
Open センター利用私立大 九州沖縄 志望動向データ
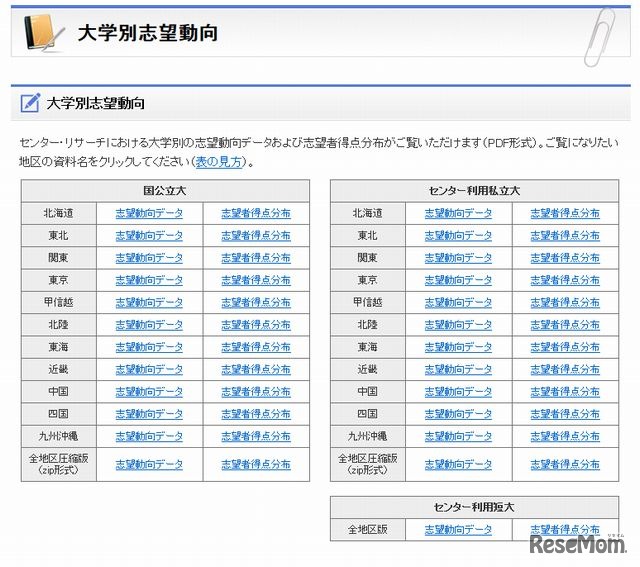point(458,436)
